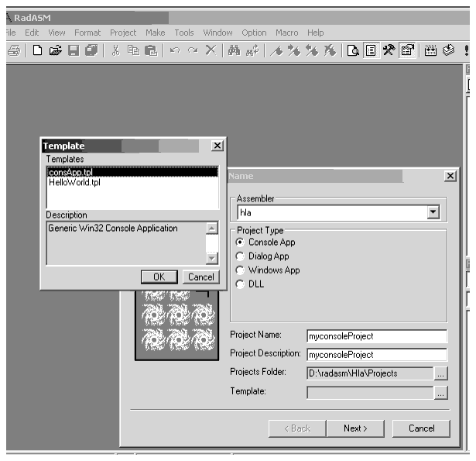Screen dimensions: 476x461
Task: Close the project wizard dialog
Action: coord(450,176)
